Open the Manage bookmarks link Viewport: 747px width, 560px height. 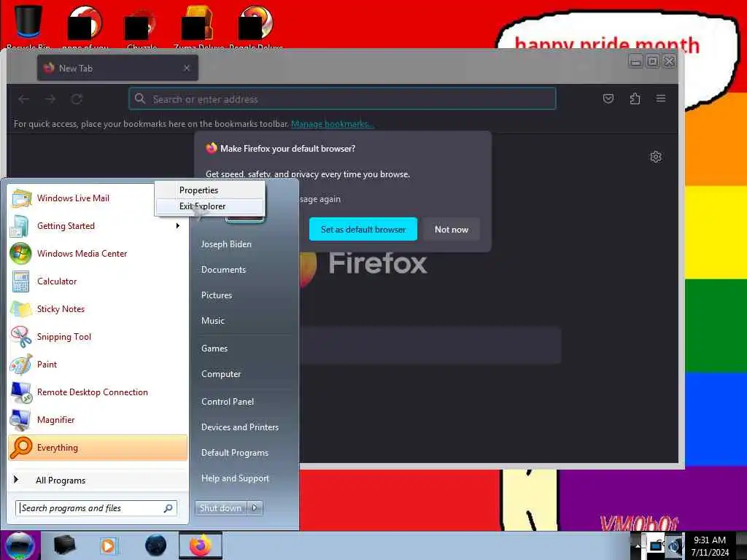click(332, 124)
